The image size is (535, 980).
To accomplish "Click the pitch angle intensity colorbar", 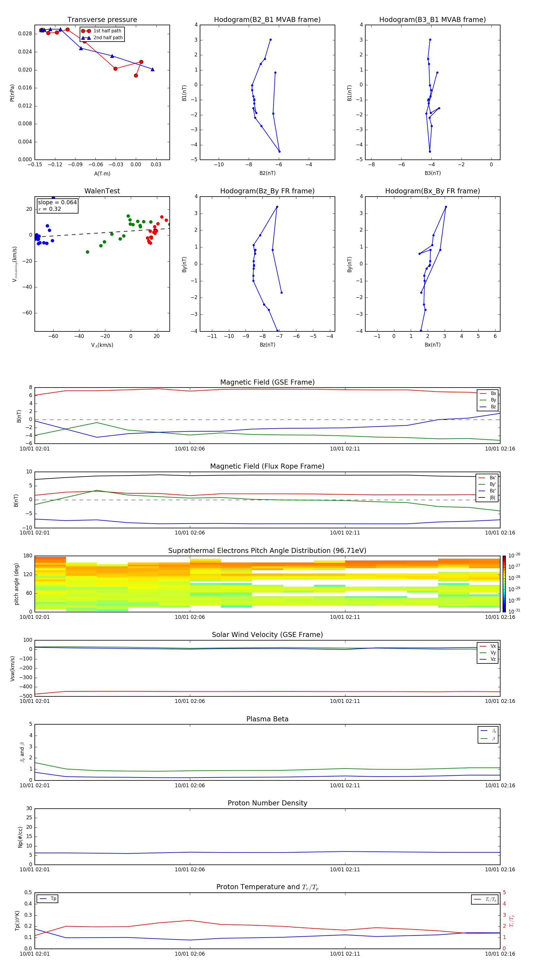I will [x=504, y=584].
